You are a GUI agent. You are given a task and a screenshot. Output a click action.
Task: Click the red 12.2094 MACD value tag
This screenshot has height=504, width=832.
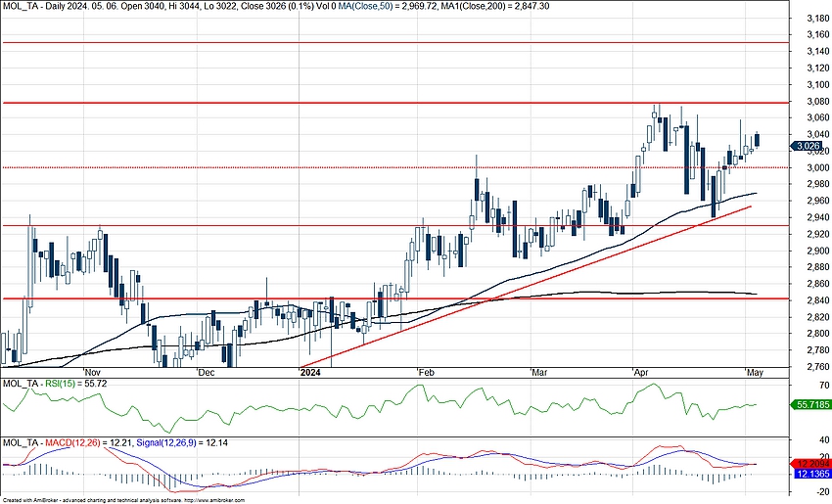[x=810, y=463]
